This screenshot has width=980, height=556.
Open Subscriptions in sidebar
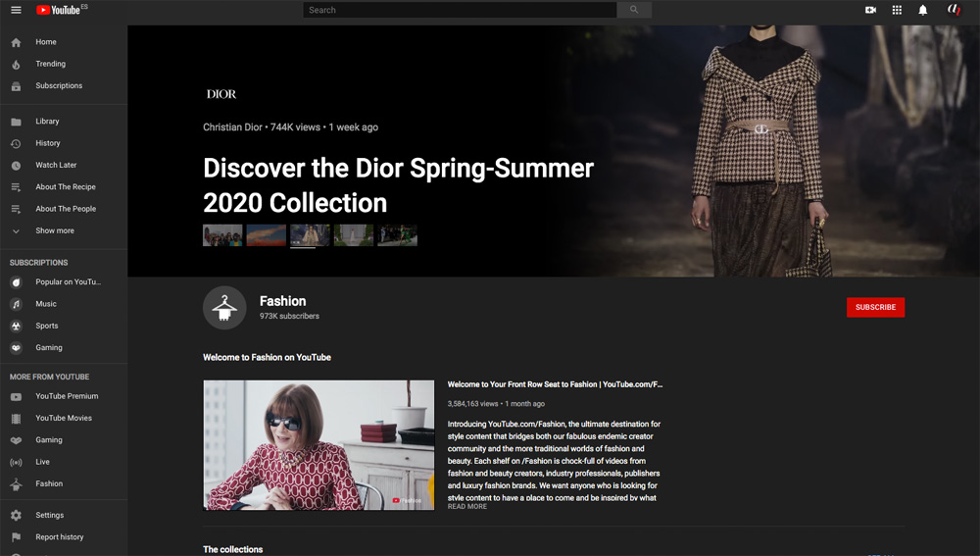pos(58,85)
